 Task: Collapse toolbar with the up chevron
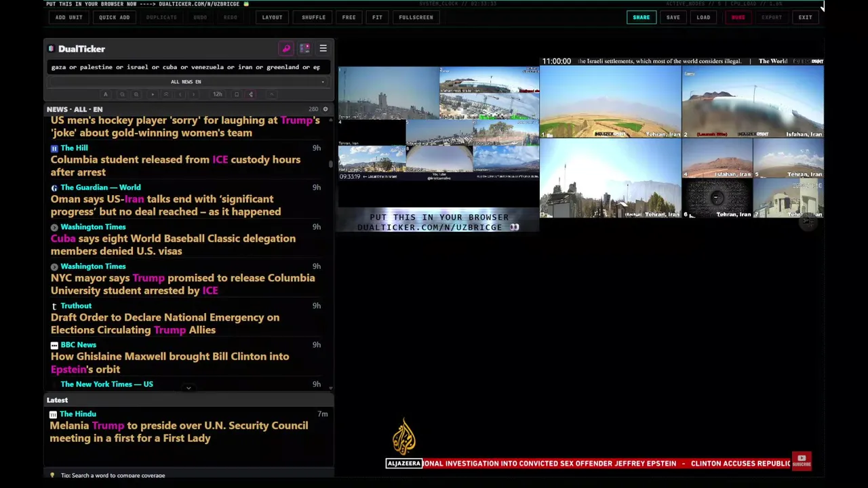tap(271, 94)
